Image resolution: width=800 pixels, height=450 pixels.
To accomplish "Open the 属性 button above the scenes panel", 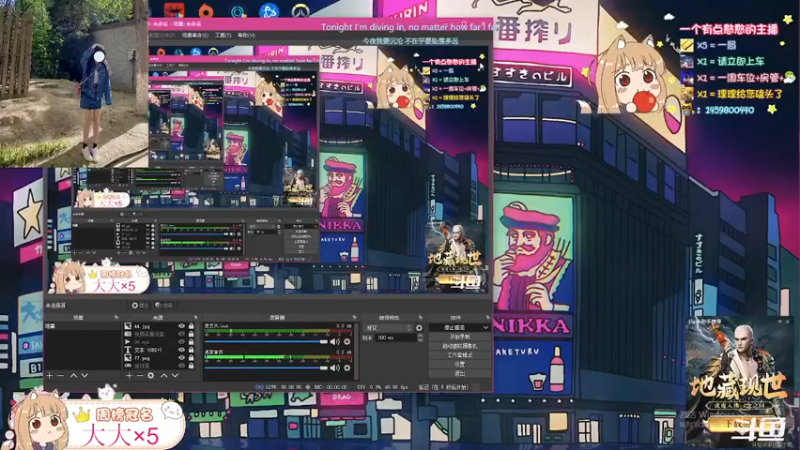I will pyautogui.click(x=140, y=306).
